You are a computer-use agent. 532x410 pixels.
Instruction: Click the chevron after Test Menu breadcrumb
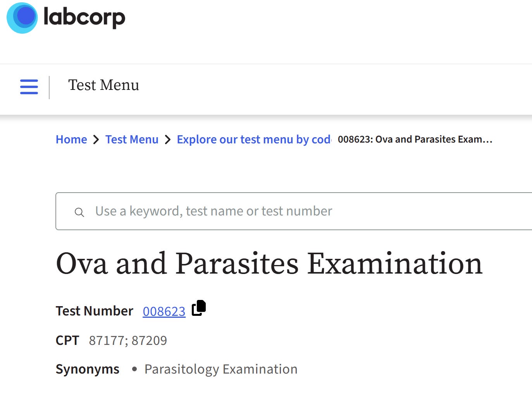pyautogui.click(x=167, y=140)
